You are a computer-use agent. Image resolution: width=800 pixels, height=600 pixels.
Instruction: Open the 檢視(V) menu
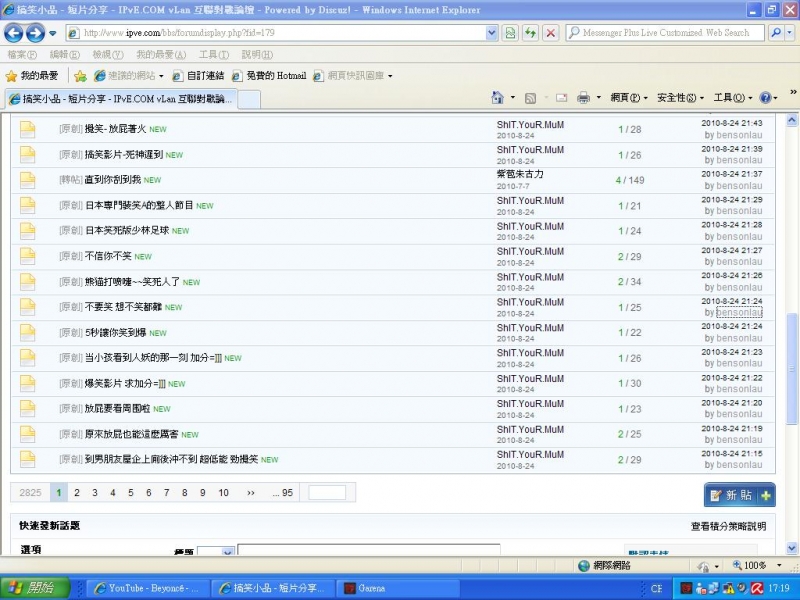coord(107,55)
